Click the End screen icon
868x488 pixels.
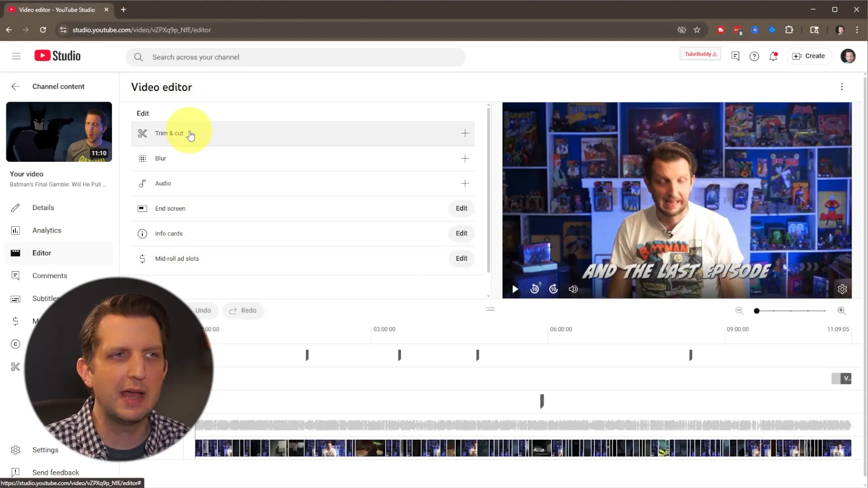[142, 208]
